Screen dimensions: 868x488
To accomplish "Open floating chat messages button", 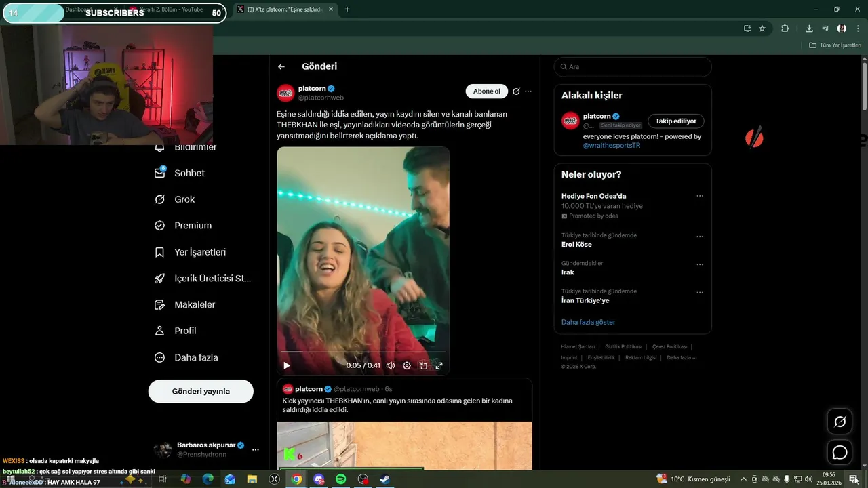I will (840, 452).
